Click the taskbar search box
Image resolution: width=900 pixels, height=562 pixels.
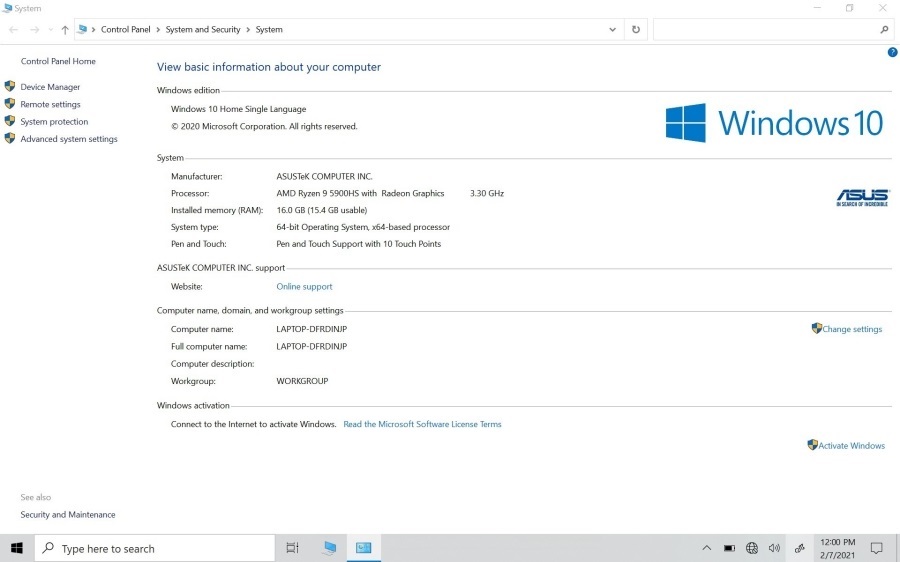click(x=155, y=548)
